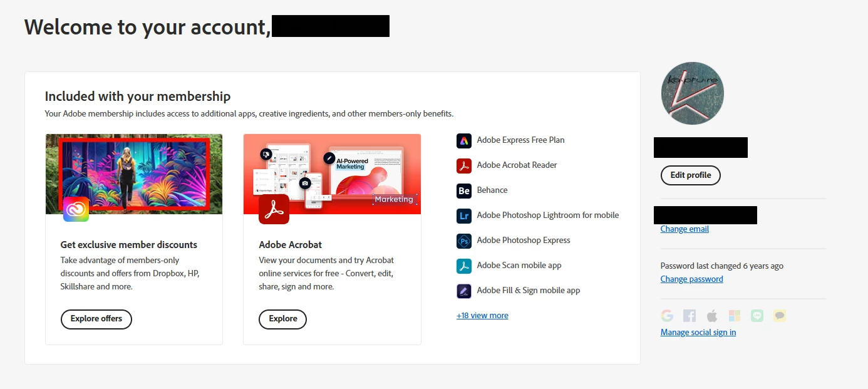Image resolution: width=868 pixels, height=389 pixels.
Task: Click Password last changed 6 years ago text
Action: 722,266
